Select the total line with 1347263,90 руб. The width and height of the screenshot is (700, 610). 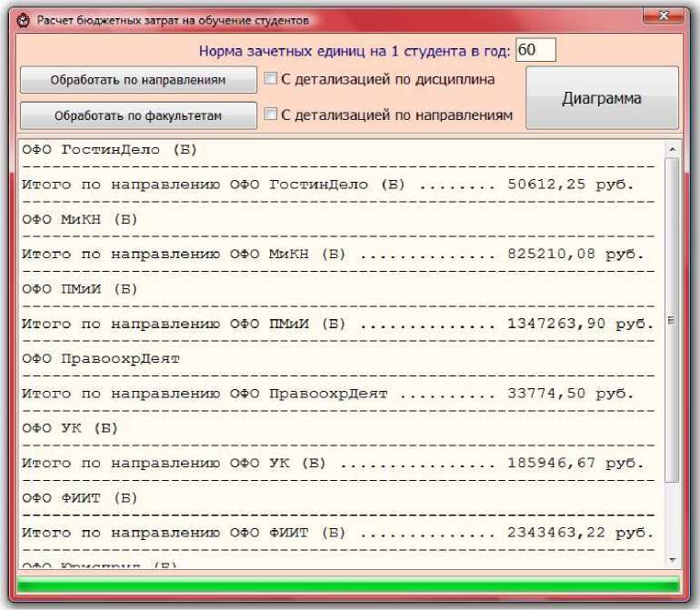337,324
